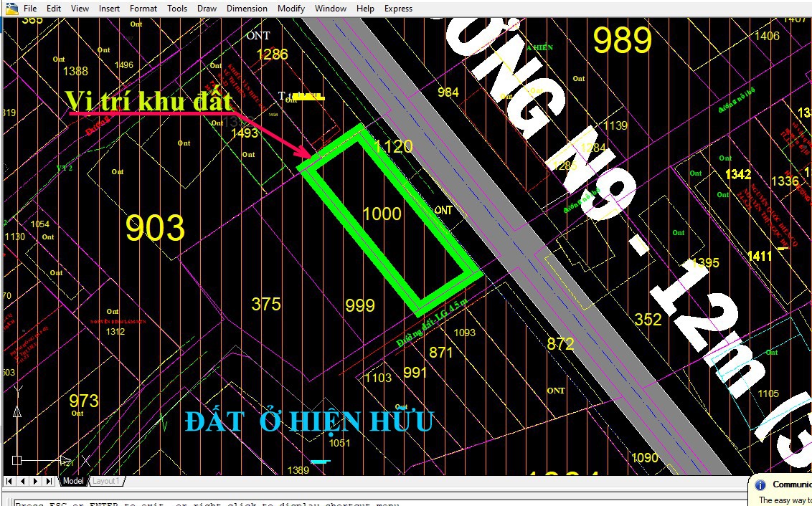The width and height of the screenshot is (812, 506).
Task: Open the Express menu
Action: tap(398, 9)
